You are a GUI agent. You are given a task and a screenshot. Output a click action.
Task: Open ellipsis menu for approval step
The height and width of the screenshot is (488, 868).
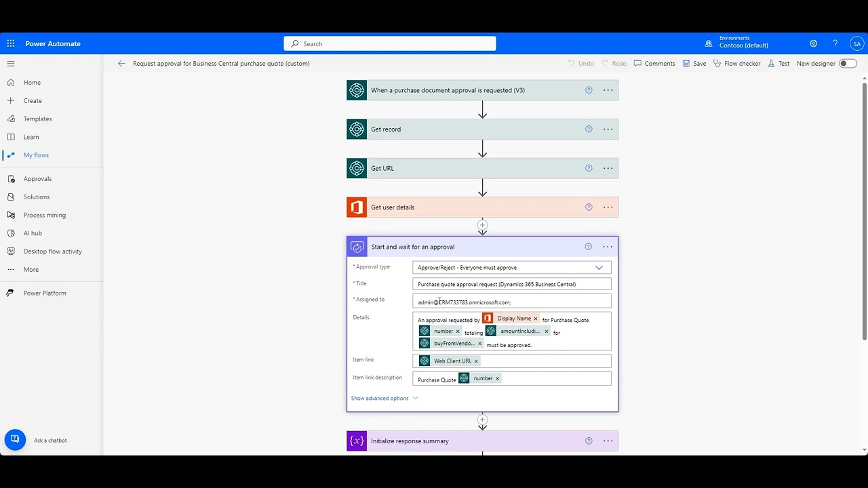(608, 247)
